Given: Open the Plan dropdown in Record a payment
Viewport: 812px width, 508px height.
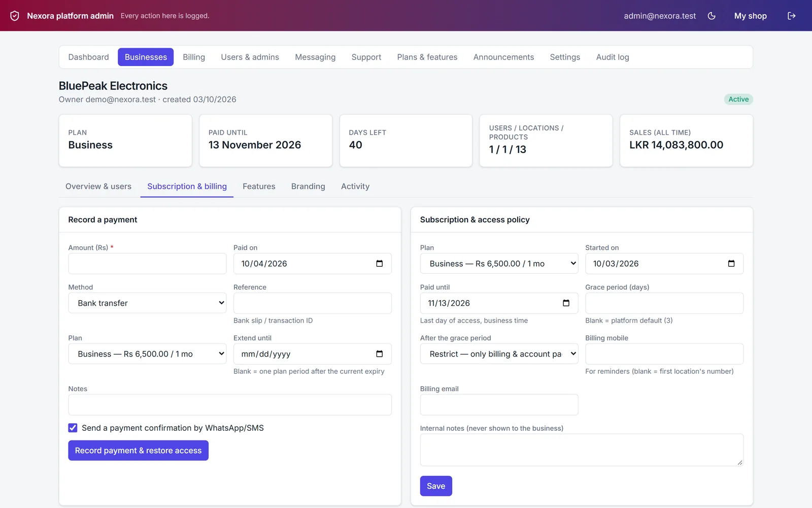Looking at the screenshot, I should click(147, 354).
